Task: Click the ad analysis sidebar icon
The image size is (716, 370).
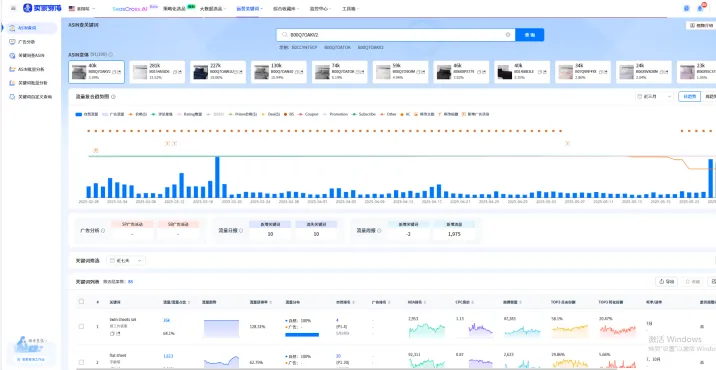Action: (12, 42)
